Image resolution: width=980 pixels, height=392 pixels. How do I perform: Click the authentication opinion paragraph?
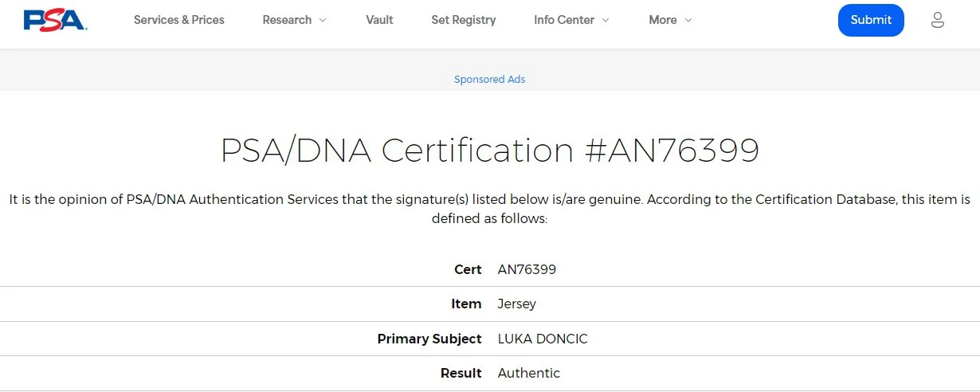[489, 209]
